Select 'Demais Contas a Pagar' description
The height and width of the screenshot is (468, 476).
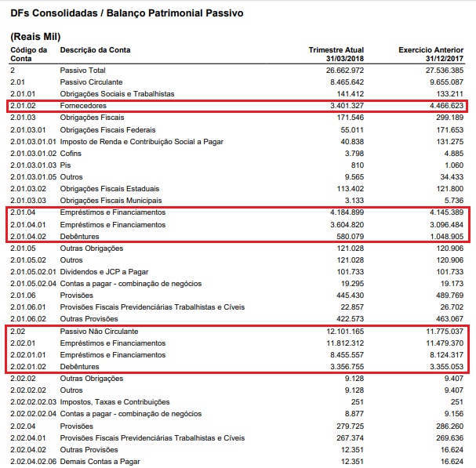(x=100, y=462)
